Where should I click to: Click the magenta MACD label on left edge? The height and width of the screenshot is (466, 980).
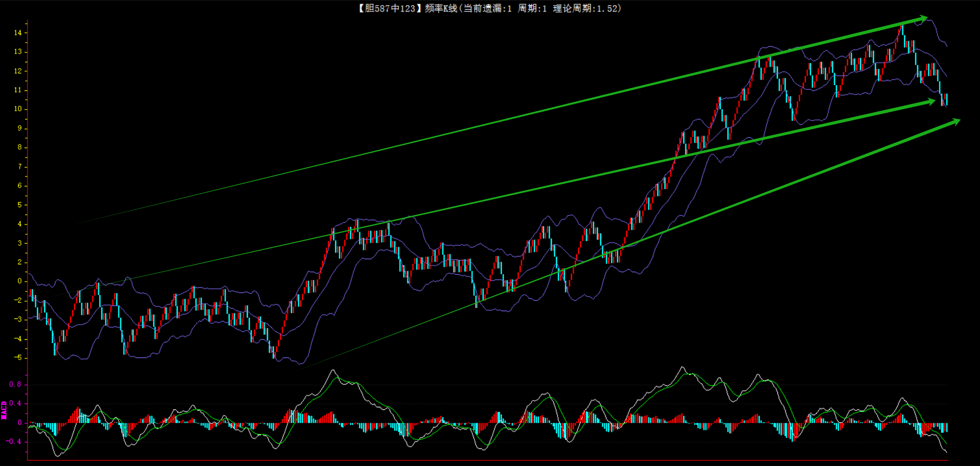[x=4, y=410]
